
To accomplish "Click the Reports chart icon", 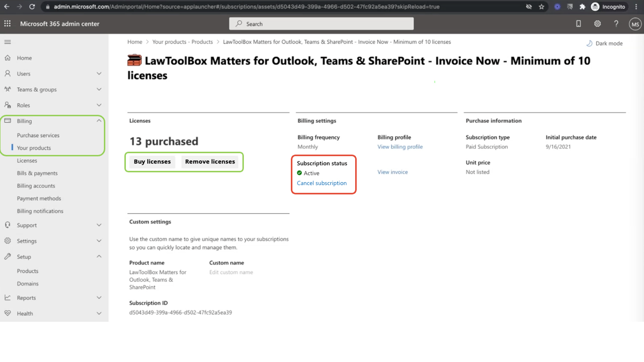I will point(7,297).
